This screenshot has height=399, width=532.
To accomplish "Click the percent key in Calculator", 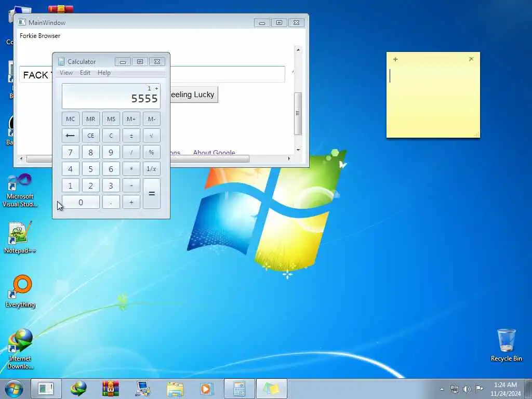I will (x=152, y=152).
